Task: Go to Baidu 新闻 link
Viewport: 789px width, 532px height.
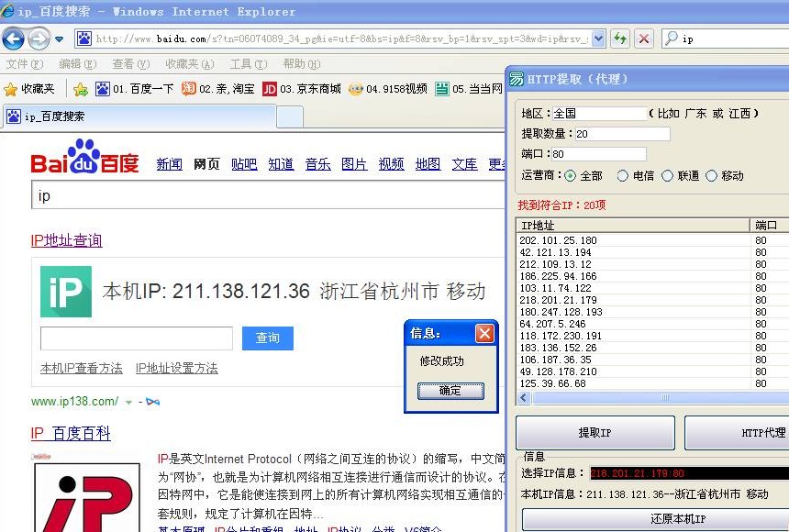Action: click(169, 164)
